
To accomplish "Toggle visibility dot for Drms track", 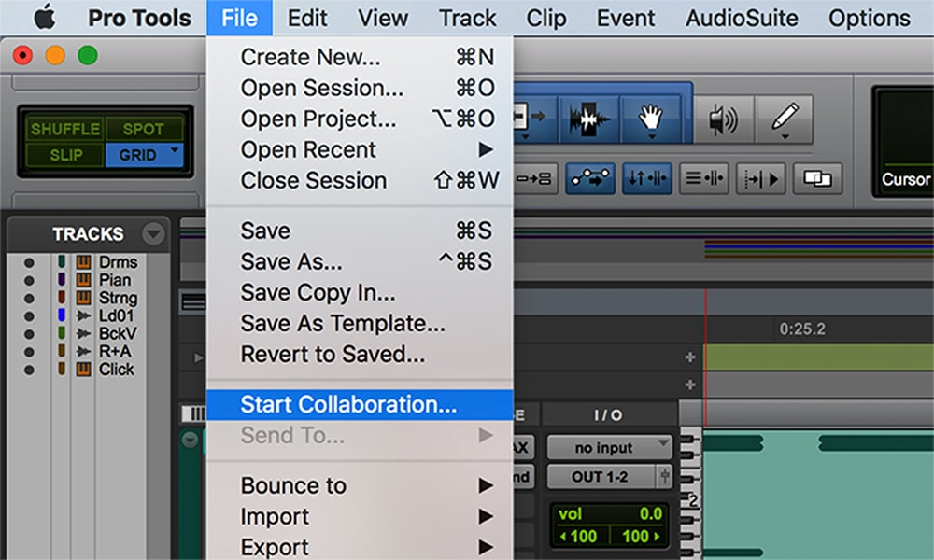I will coord(30,263).
